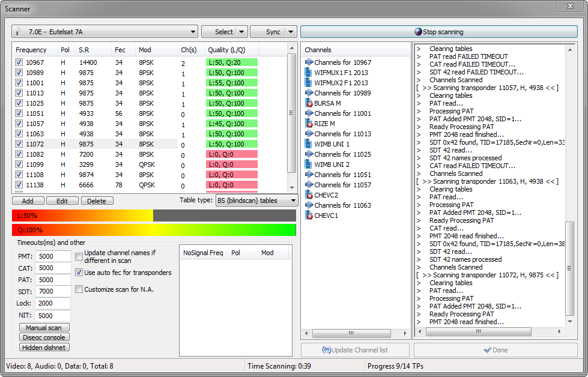588x377 pixels.
Task: Click the Lock timeout field
Action: (53, 303)
